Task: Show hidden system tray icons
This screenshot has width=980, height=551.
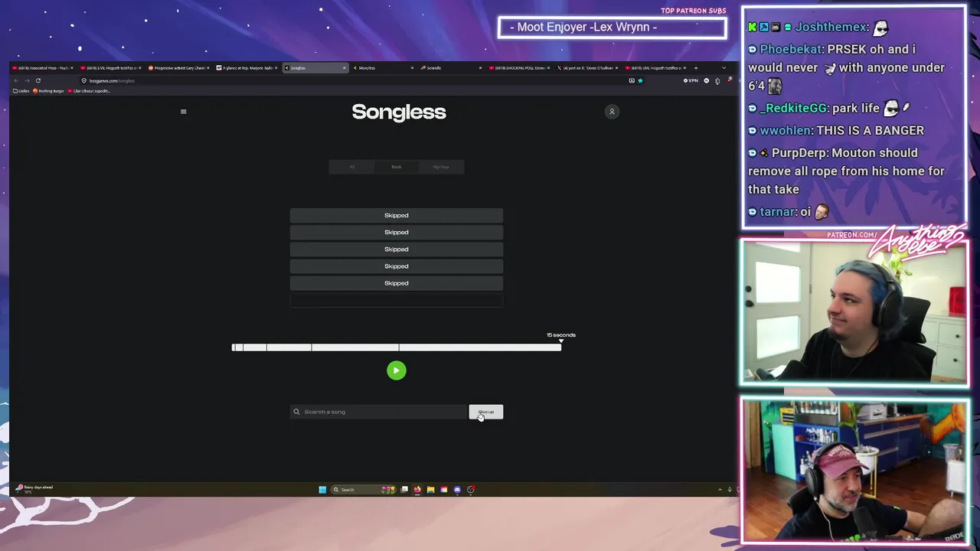Action: [720, 490]
